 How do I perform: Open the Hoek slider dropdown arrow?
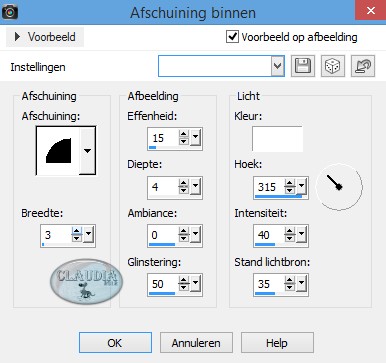[302, 186]
